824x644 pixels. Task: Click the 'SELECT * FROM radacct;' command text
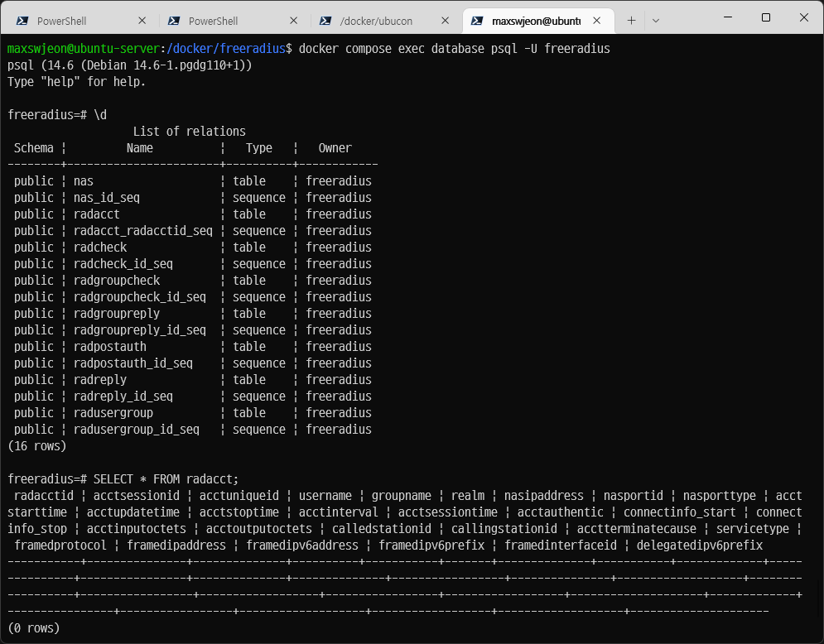pyautogui.click(x=166, y=479)
